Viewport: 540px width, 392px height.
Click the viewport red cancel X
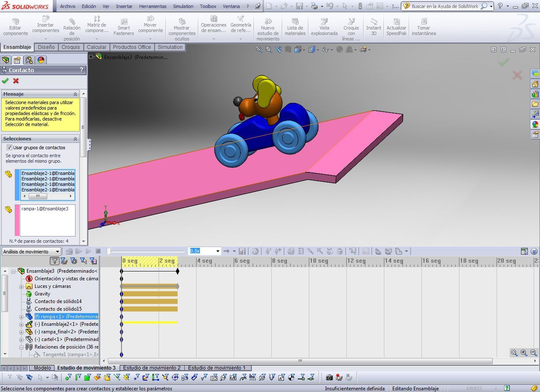click(x=517, y=75)
